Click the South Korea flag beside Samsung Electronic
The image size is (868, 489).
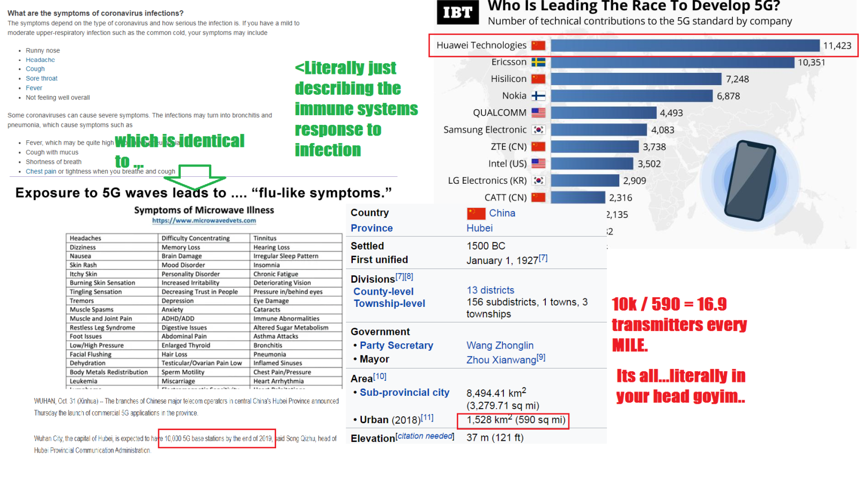[x=538, y=130]
